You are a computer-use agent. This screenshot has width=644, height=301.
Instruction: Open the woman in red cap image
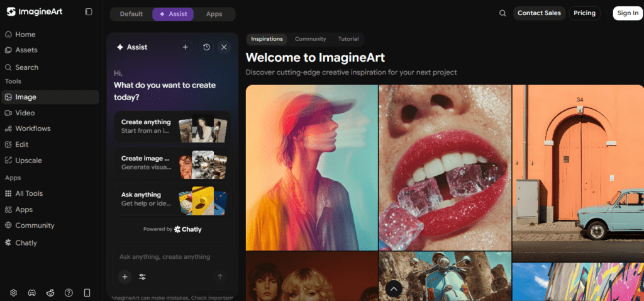tap(312, 168)
